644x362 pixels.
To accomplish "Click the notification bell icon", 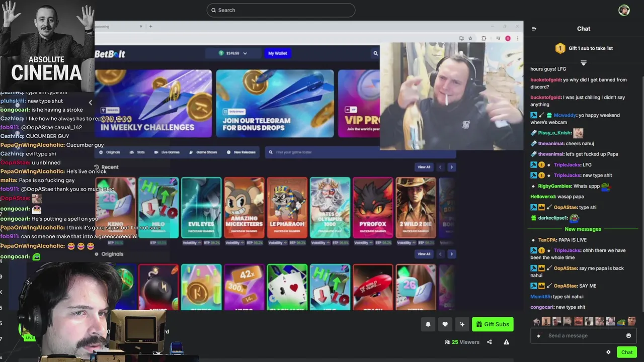I will (428, 324).
